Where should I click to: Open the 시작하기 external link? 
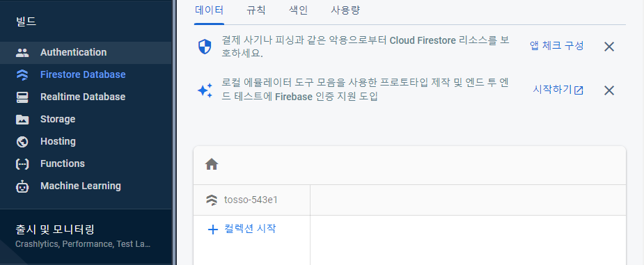tap(558, 90)
